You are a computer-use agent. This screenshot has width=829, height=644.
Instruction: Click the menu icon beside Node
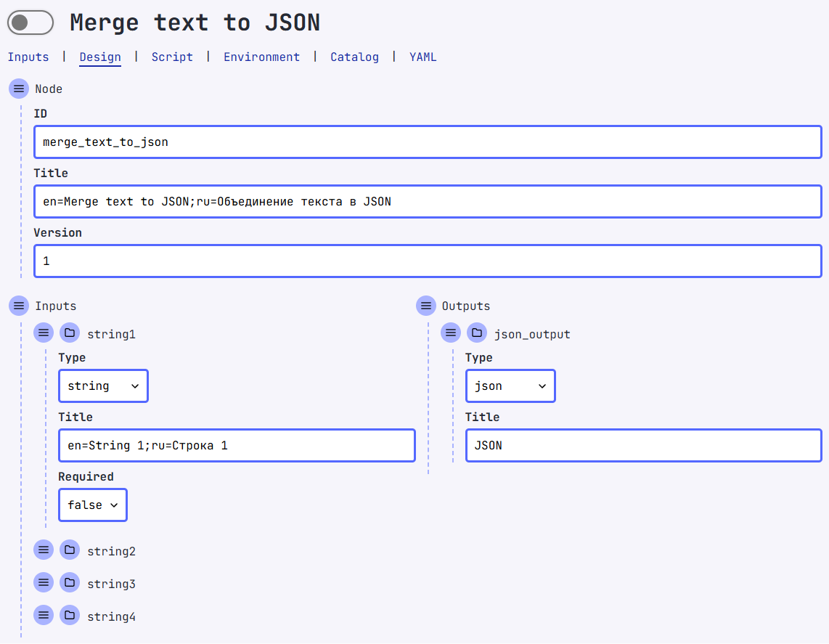[19, 89]
